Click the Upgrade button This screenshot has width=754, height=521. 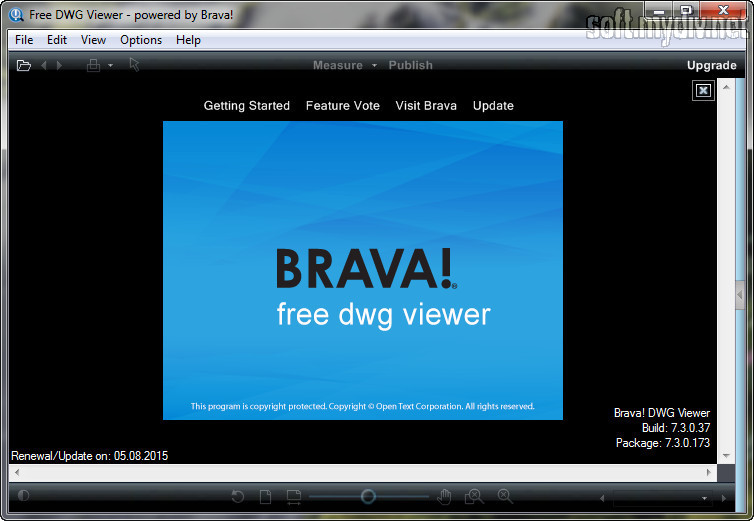click(711, 65)
